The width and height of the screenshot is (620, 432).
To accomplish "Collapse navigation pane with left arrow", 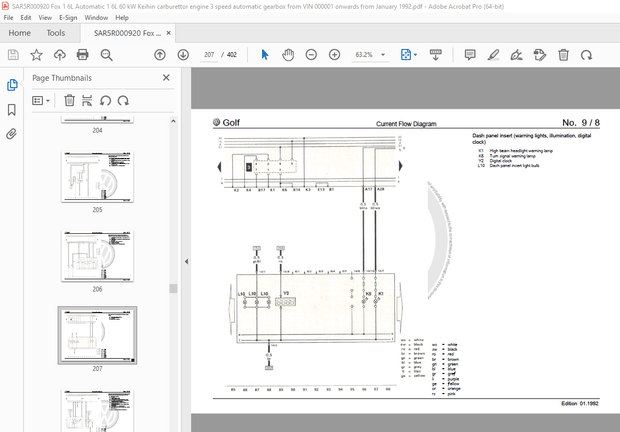I will (186, 261).
